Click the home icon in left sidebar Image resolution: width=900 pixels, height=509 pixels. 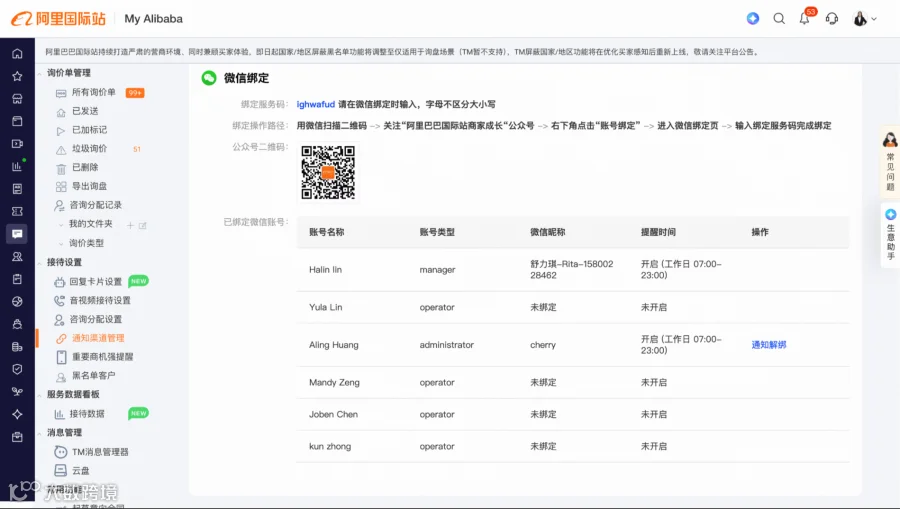coord(17,54)
